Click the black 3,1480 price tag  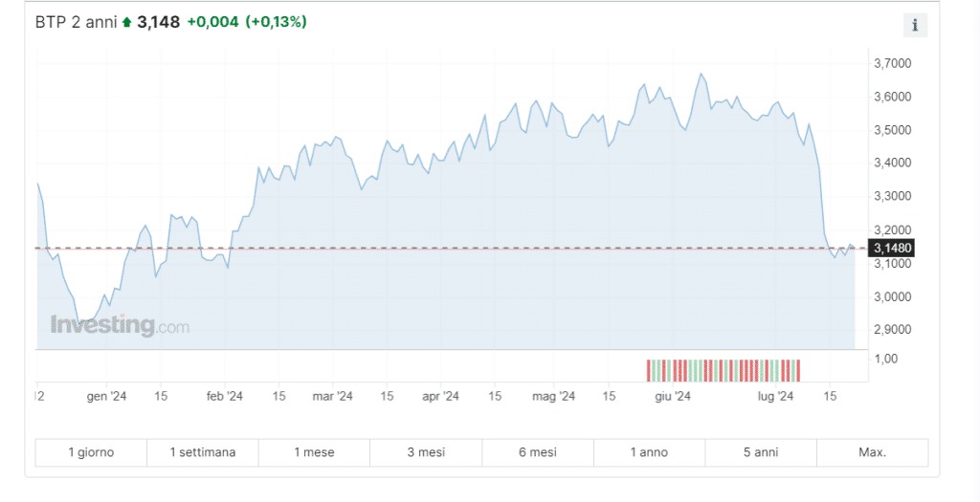pyautogui.click(x=893, y=249)
